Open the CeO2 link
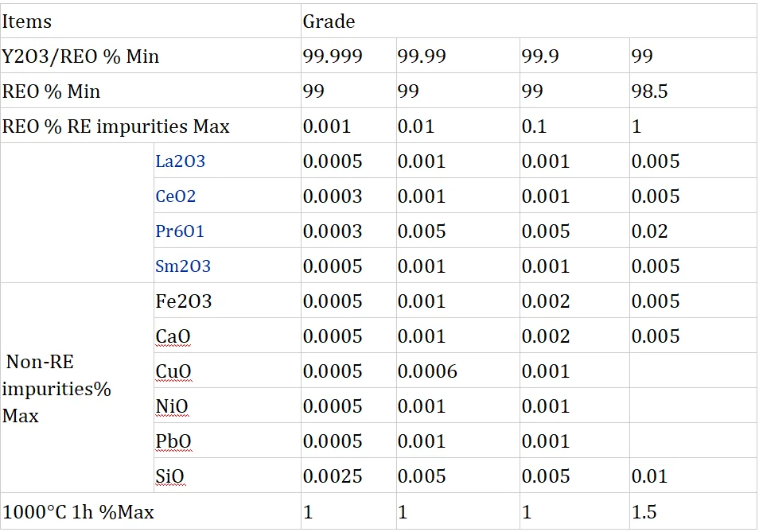The image size is (759, 532). tap(176, 196)
